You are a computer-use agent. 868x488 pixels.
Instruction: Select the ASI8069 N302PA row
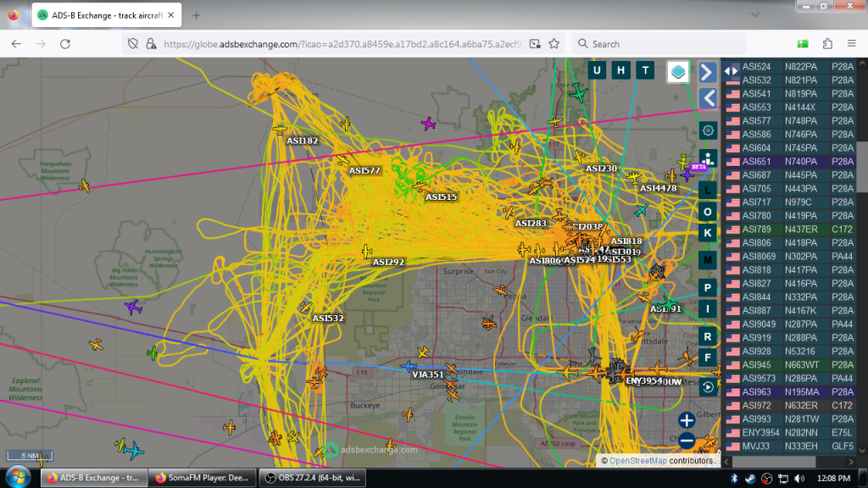click(791, 256)
